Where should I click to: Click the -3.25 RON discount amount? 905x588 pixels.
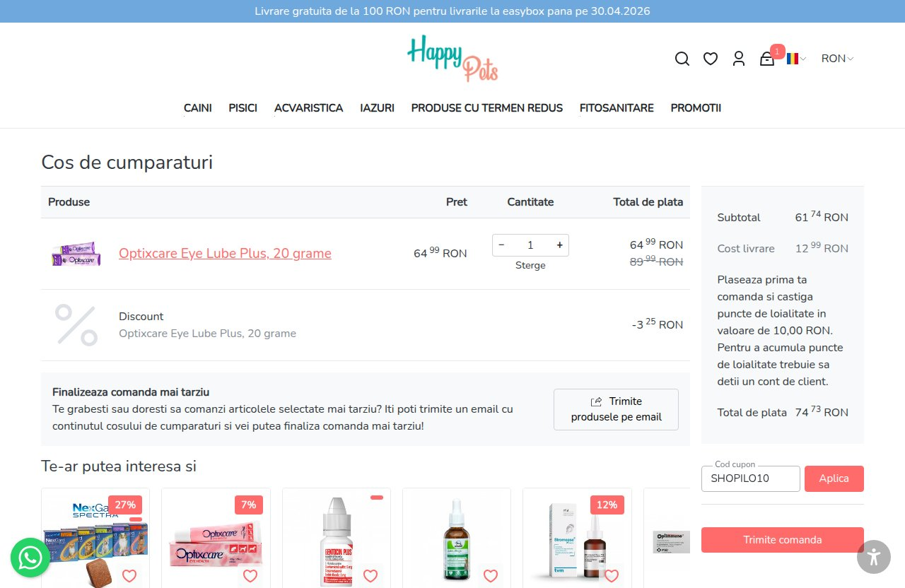click(x=658, y=324)
